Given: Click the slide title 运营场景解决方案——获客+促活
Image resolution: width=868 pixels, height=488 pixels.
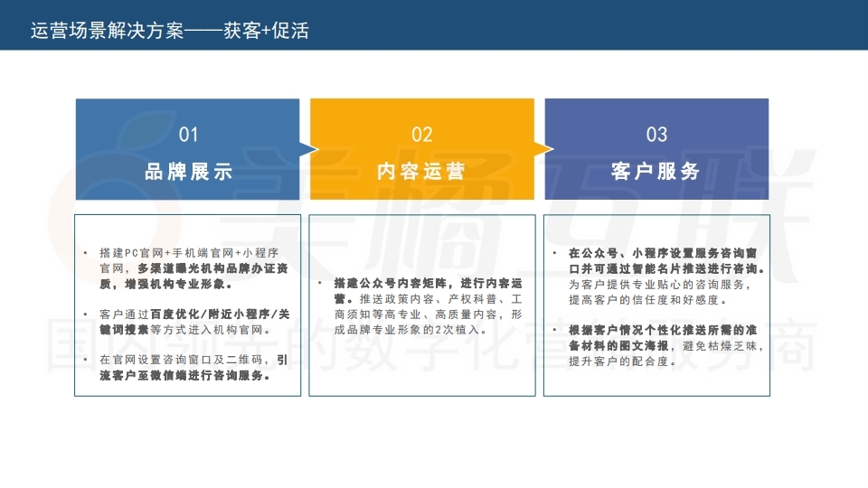Looking at the screenshot, I should click(x=169, y=31).
